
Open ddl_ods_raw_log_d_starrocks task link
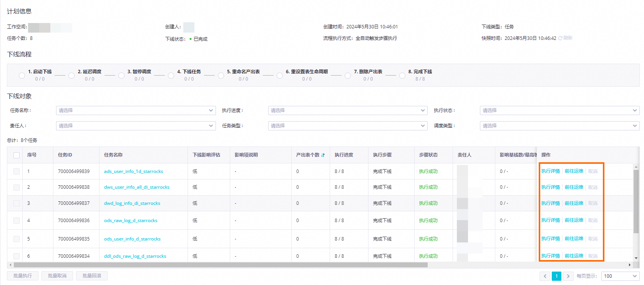[135, 256]
